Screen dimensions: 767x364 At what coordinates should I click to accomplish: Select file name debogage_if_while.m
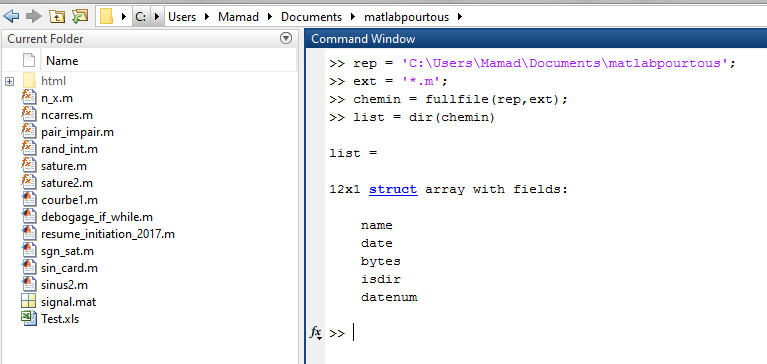[x=97, y=217]
